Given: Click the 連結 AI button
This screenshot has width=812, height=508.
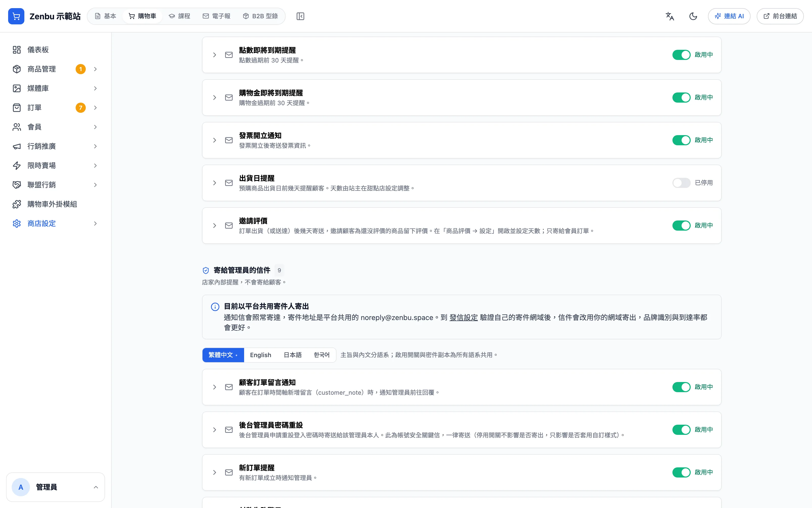Looking at the screenshot, I should 729,16.
